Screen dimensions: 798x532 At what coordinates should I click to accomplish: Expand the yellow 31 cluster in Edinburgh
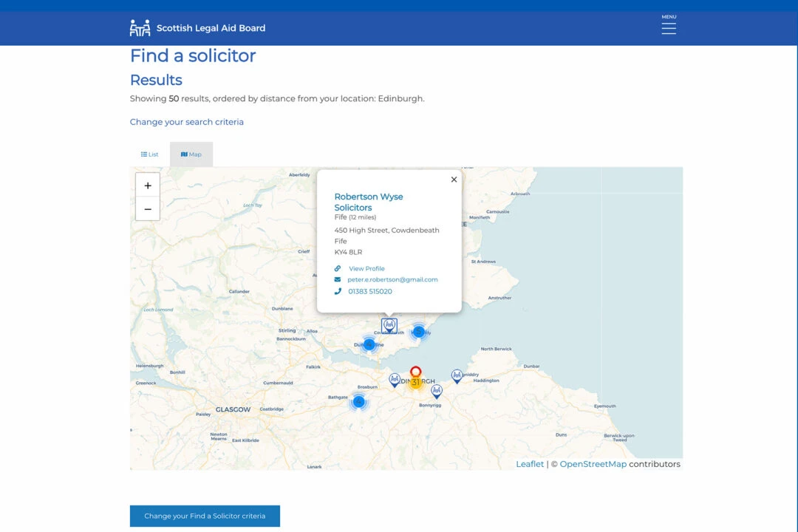tap(415, 383)
